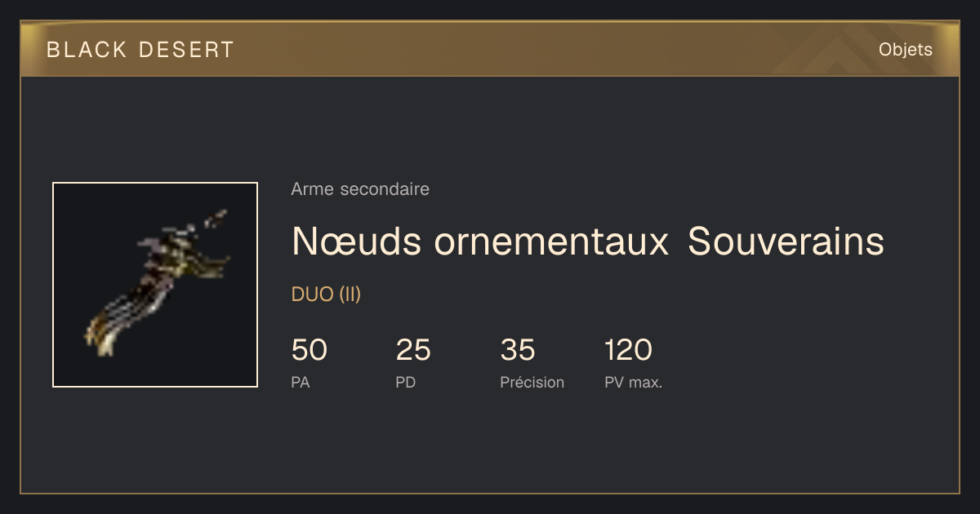980x514 pixels.
Task: Click the PV max. stat label
Action: (634, 382)
